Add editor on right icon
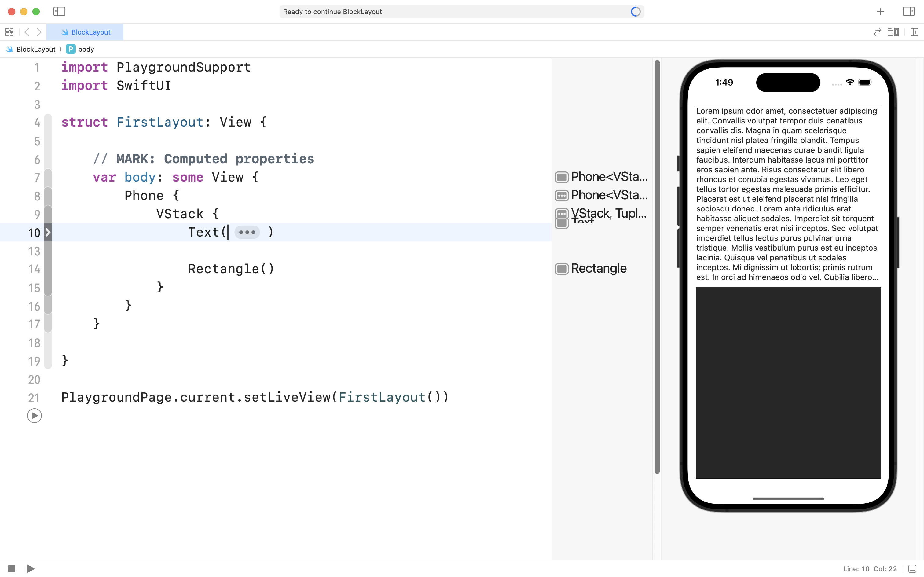 (x=914, y=32)
